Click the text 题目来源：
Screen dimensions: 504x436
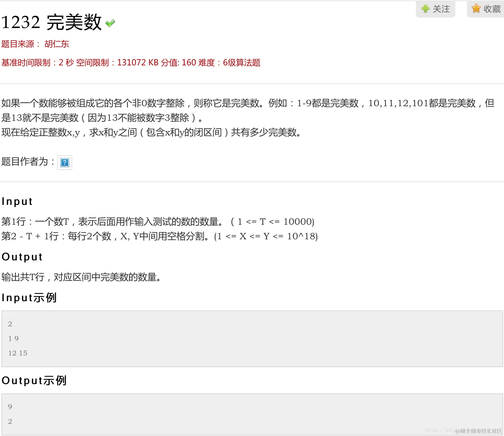coord(21,44)
